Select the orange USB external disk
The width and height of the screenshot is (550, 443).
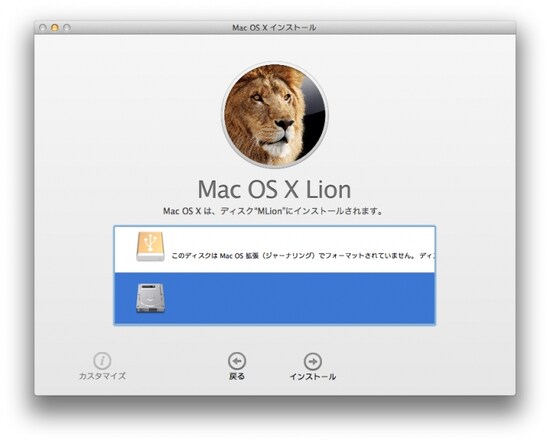pyautogui.click(x=150, y=246)
